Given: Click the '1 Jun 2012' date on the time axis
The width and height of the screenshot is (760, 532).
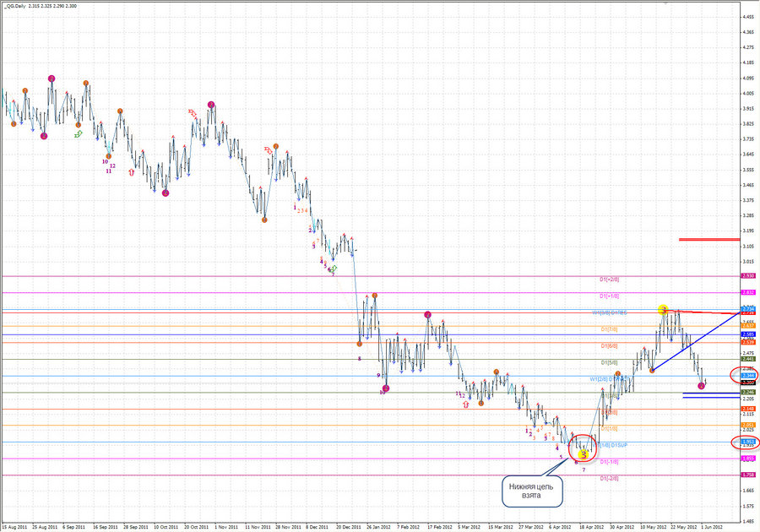Looking at the screenshot, I should click(712, 526).
